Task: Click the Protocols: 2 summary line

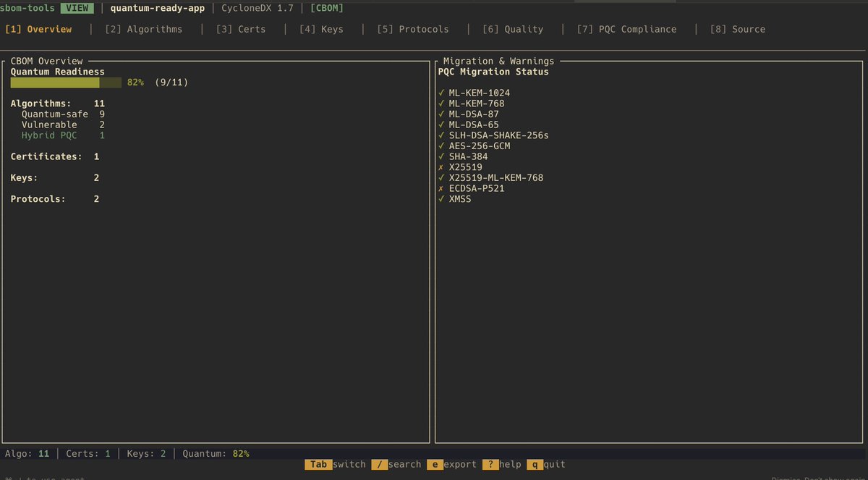Action: coord(55,199)
